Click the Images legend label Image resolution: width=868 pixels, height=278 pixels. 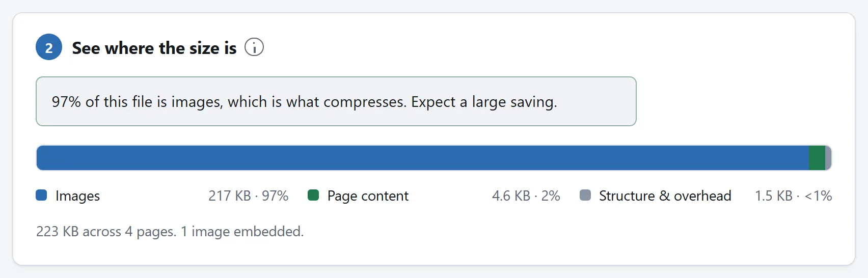tap(77, 196)
